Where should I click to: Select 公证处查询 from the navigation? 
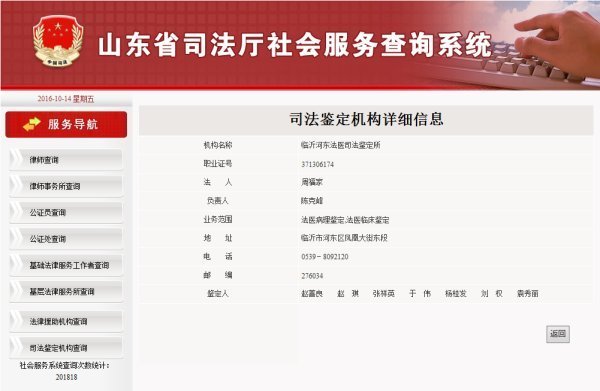[66, 239]
